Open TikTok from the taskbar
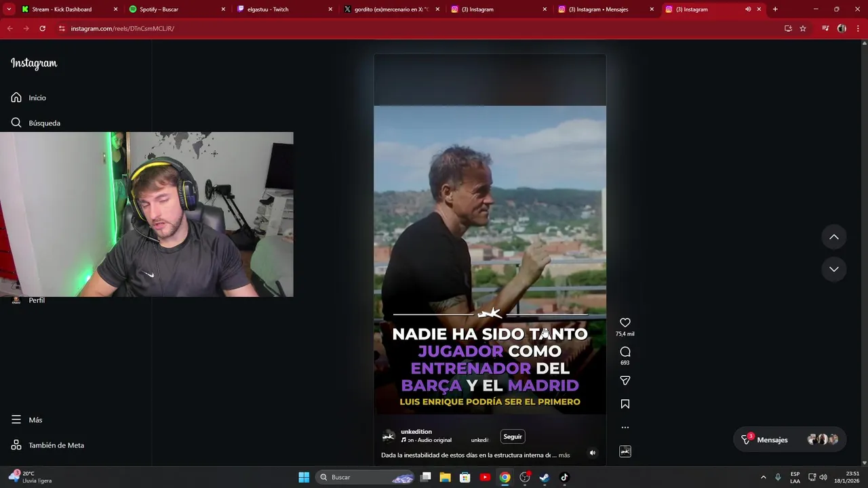This screenshot has height=488, width=868. coord(564,477)
